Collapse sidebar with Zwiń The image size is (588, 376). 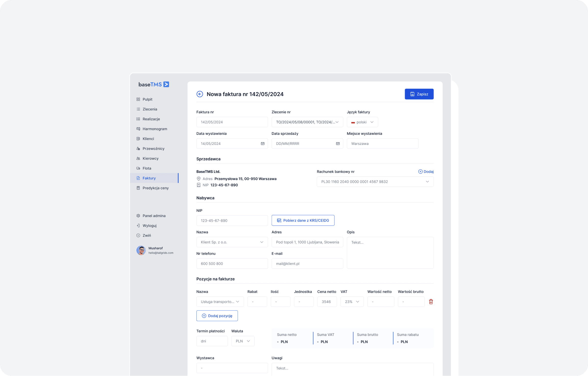147,235
